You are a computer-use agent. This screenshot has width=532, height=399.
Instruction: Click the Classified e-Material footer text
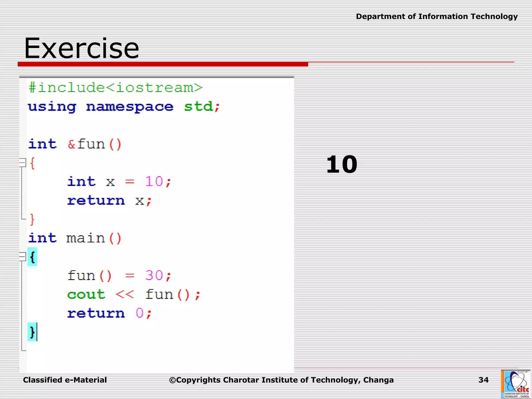point(65,380)
